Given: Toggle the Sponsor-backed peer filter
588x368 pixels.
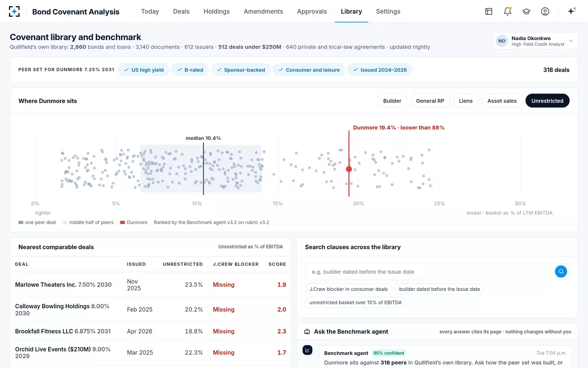Looking at the screenshot, I should tap(241, 70).
